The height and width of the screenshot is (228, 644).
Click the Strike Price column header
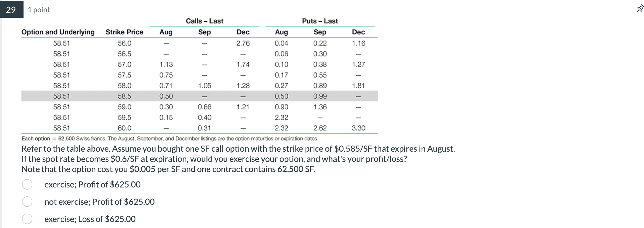124,32
